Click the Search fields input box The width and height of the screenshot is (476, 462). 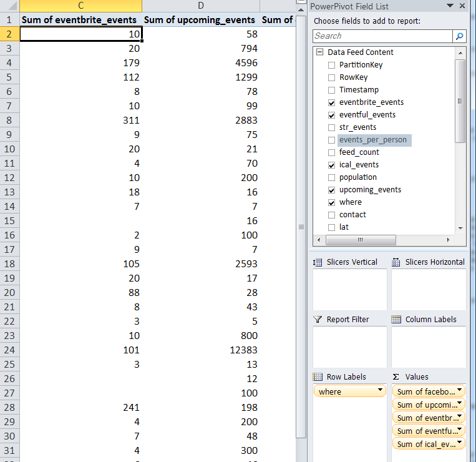(382, 36)
